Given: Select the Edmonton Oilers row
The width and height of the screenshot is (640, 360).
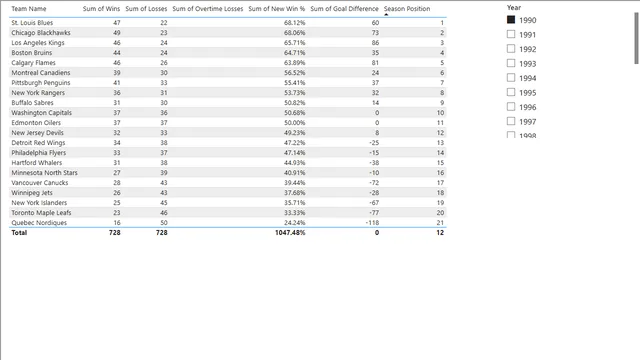Looking at the screenshot, I should click(x=228, y=122).
